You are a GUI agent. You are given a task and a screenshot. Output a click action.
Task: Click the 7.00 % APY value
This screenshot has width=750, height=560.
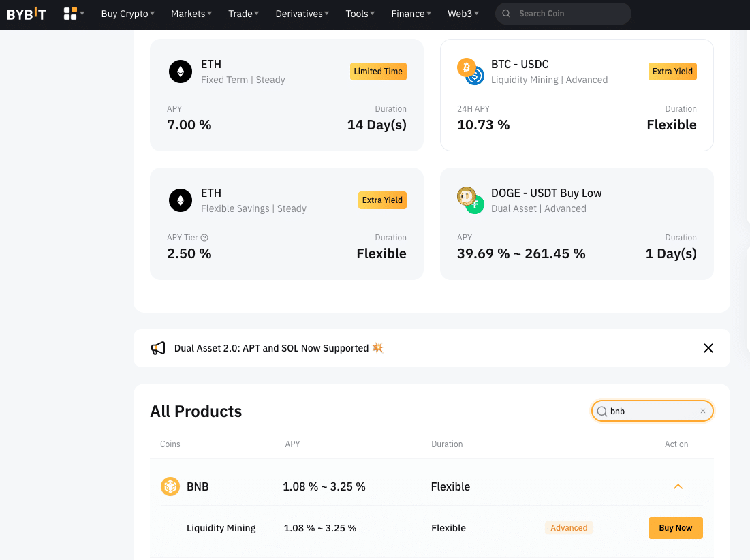point(189,125)
